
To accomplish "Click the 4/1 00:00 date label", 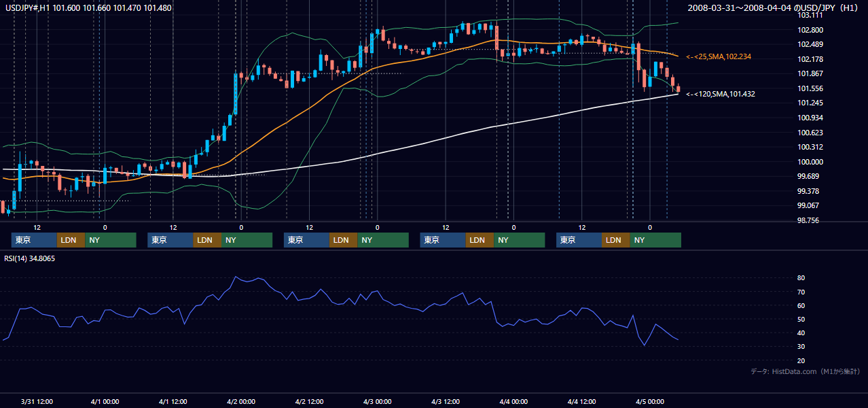I will point(105,401).
